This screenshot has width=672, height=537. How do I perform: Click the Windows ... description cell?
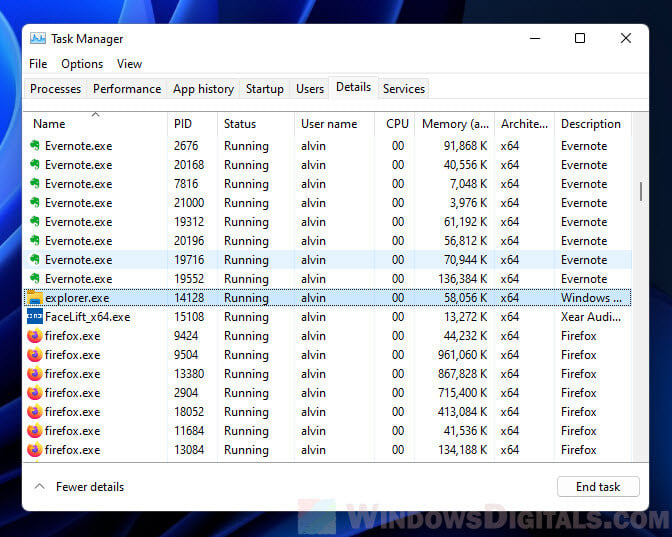click(x=591, y=297)
